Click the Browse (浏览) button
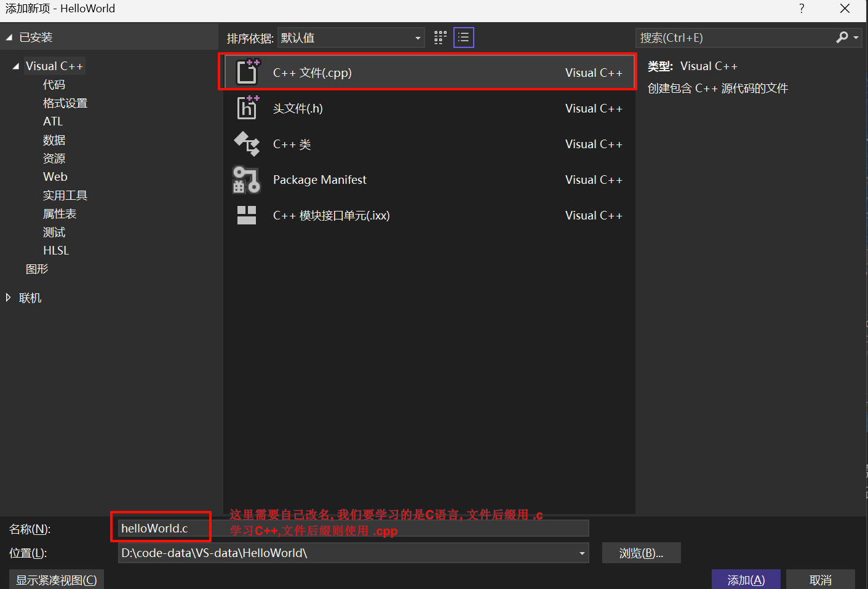Screen dimensions: 868x589 [641, 553]
